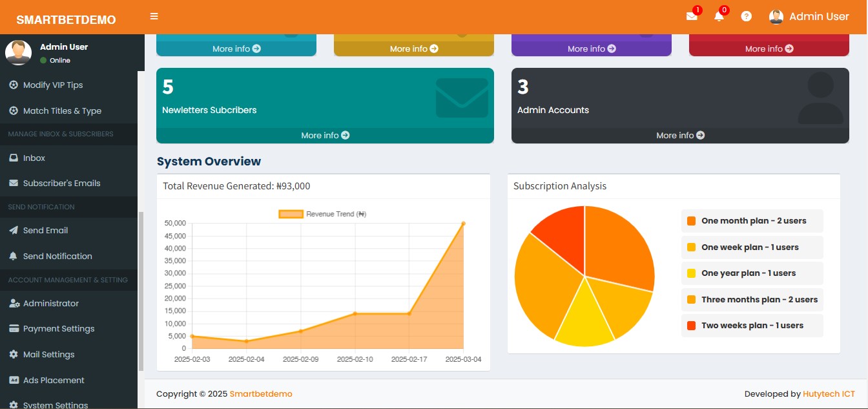This screenshot has height=409, width=868.
Task: Toggle the hamburger sidebar menu icon
Action: [154, 16]
